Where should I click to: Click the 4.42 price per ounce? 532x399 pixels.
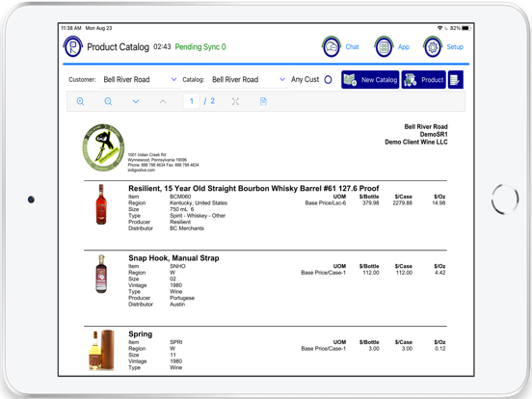click(440, 273)
